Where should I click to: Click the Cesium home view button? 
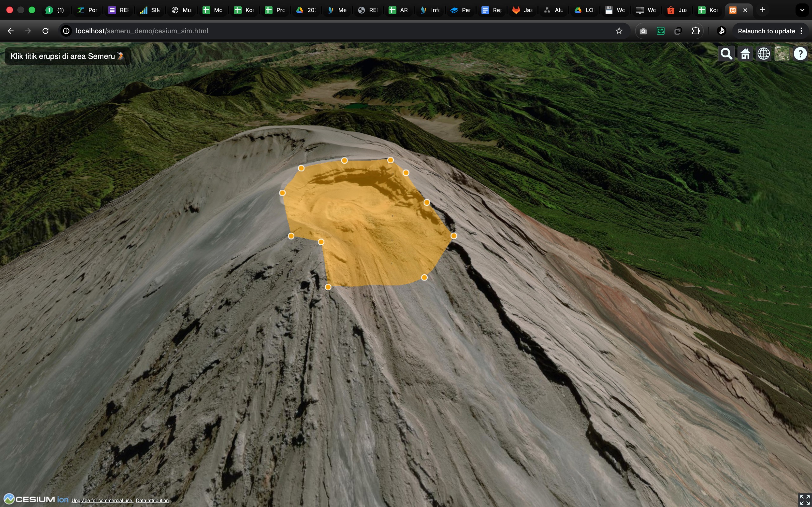745,54
